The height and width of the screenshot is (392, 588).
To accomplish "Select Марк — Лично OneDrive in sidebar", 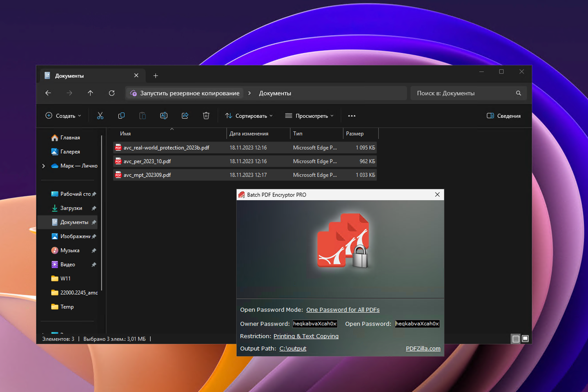I will click(74, 166).
